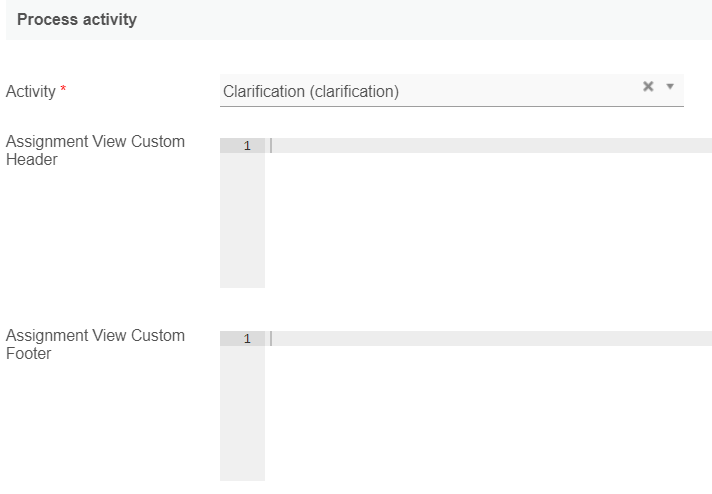This screenshot has width=712, height=494.
Task: Click the red required asterisk beside Activity
Action: tap(64, 91)
